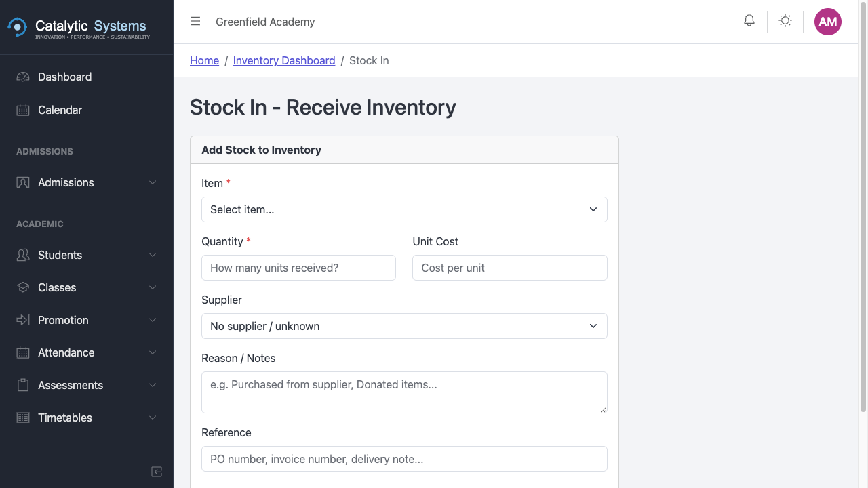Expand the Students chevron
Image resolution: width=868 pixels, height=488 pixels.
[153, 255]
